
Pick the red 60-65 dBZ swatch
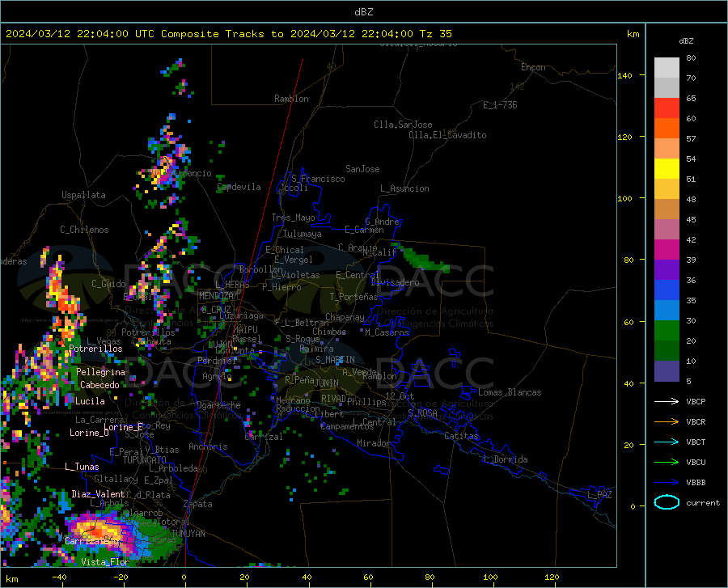[667, 108]
